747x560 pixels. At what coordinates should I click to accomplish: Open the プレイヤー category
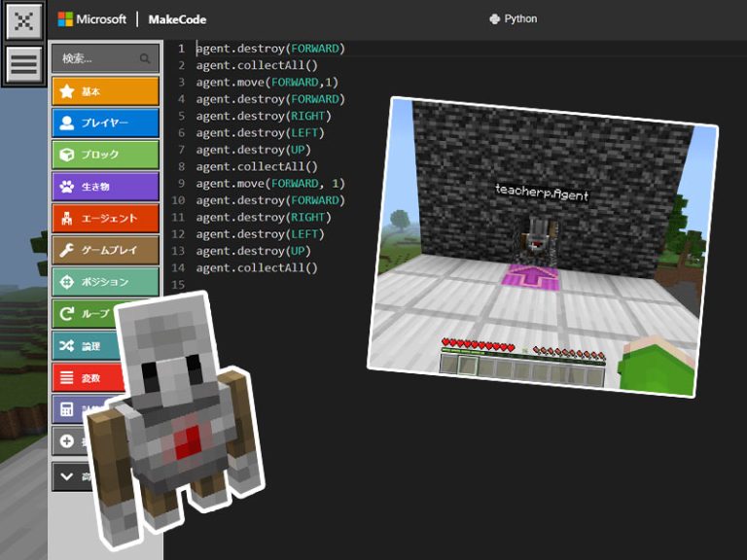[x=104, y=123]
